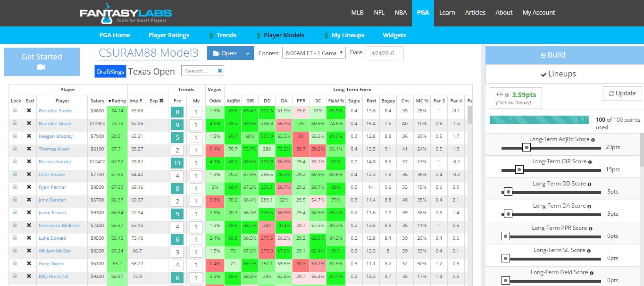Adjust the Long-Term Field Score slider handle

click(x=505, y=280)
